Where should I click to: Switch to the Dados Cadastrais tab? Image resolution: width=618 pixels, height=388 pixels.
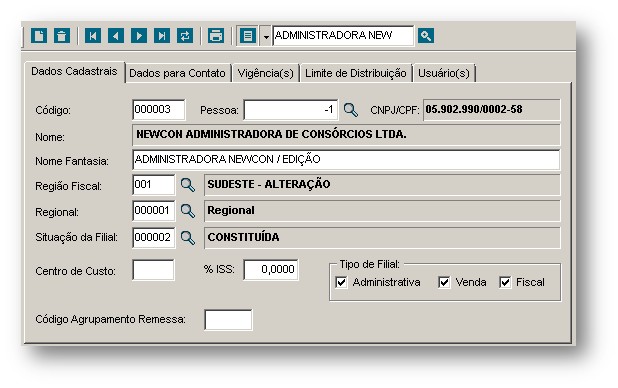click(x=74, y=71)
